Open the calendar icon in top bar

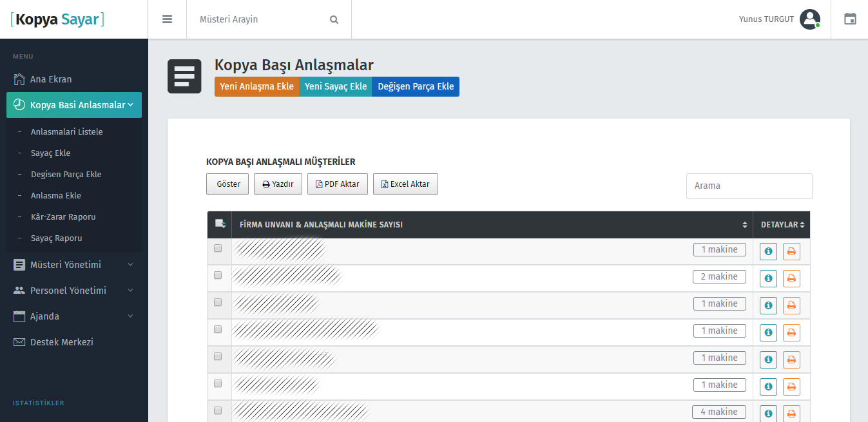pos(850,19)
